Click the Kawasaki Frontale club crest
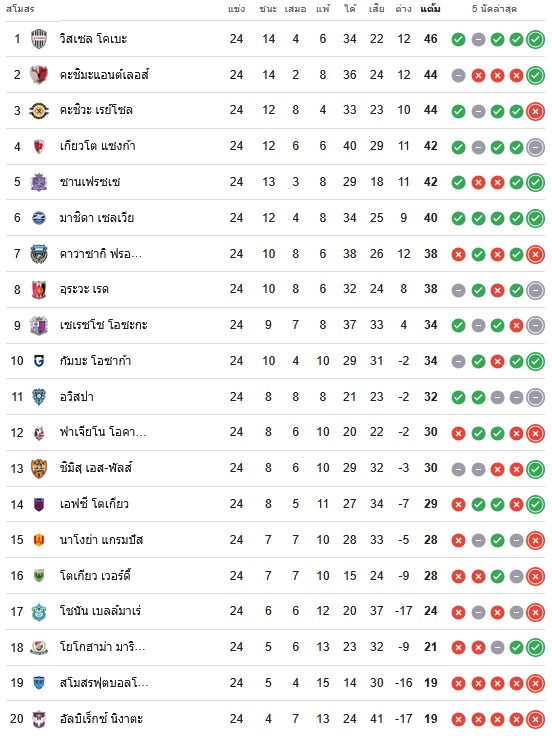This screenshot has height=736, width=552. [x=39, y=254]
